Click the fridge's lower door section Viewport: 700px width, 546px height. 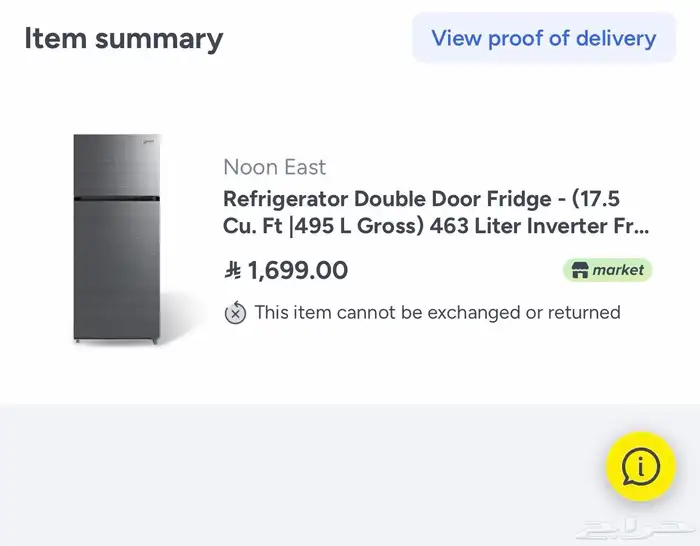pyautogui.click(x=117, y=272)
